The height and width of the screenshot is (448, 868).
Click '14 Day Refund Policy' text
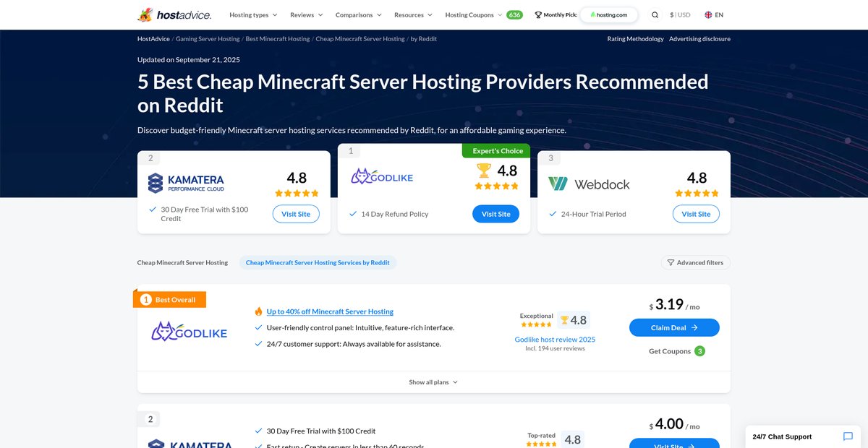click(x=395, y=215)
